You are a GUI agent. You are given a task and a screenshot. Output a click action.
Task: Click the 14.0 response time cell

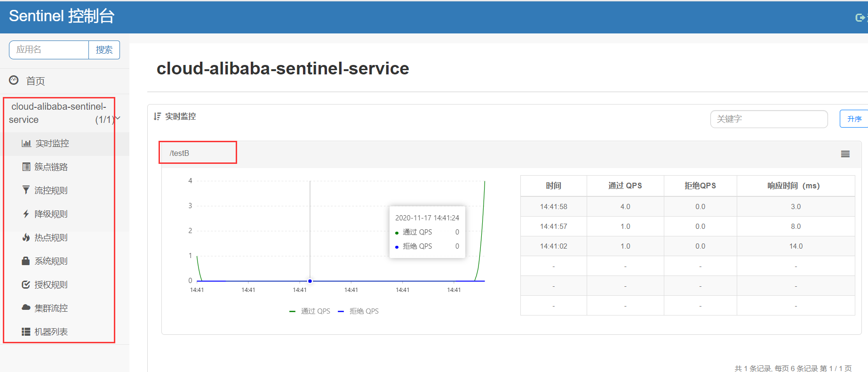point(796,246)
